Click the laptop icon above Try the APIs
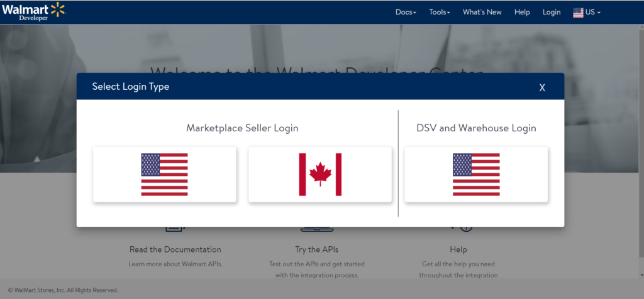The image size is (644, 299). [x=317, y=229]
